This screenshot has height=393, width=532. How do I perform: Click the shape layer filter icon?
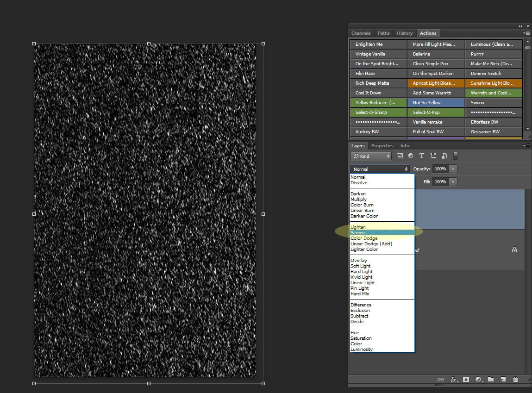click(x=433, y=156)
